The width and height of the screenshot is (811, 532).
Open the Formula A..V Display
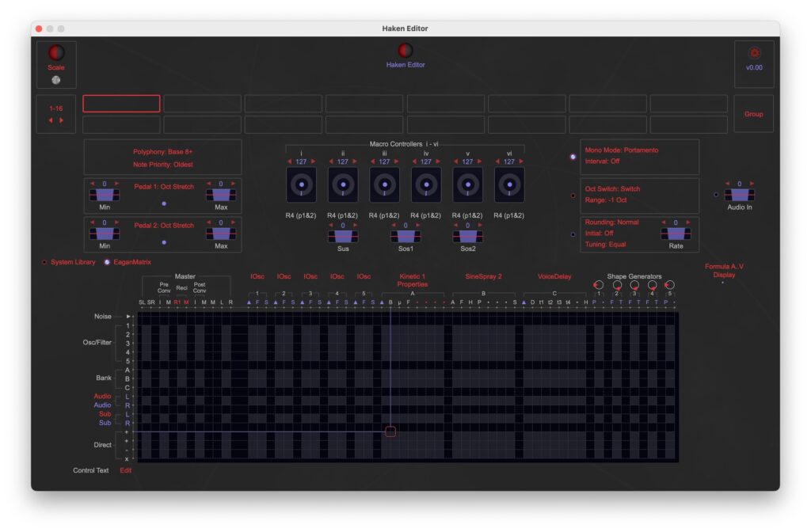(724, 271)
